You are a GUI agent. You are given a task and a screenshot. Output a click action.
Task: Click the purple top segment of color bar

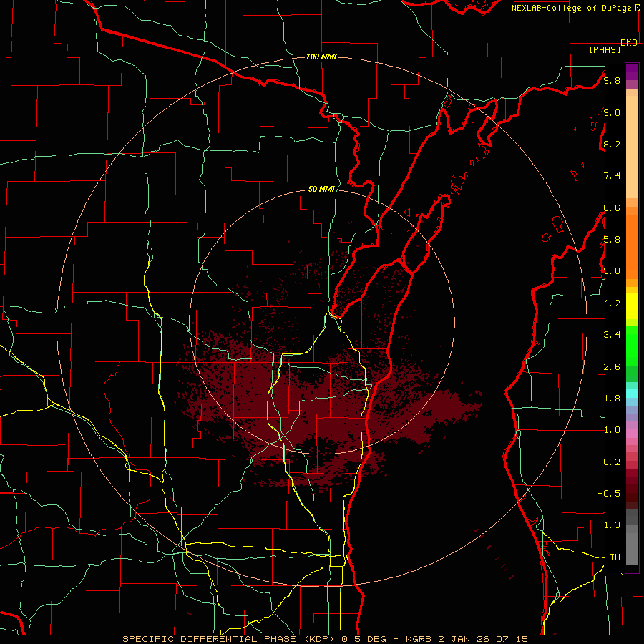coord(632,72)
